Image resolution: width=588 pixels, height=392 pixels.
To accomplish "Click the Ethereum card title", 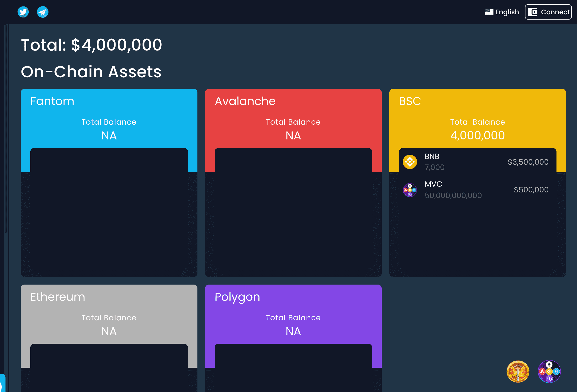I will (x=58, y=297).
